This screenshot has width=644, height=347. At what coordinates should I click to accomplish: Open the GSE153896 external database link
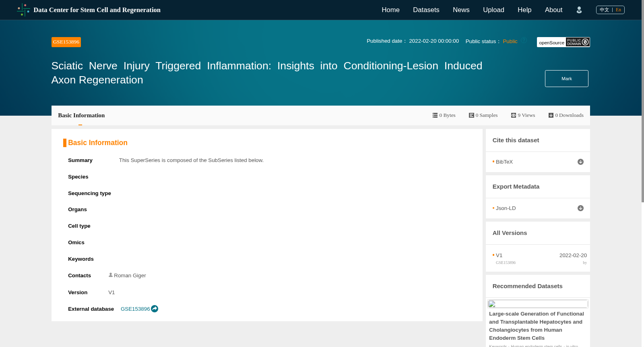pos(135,309)
